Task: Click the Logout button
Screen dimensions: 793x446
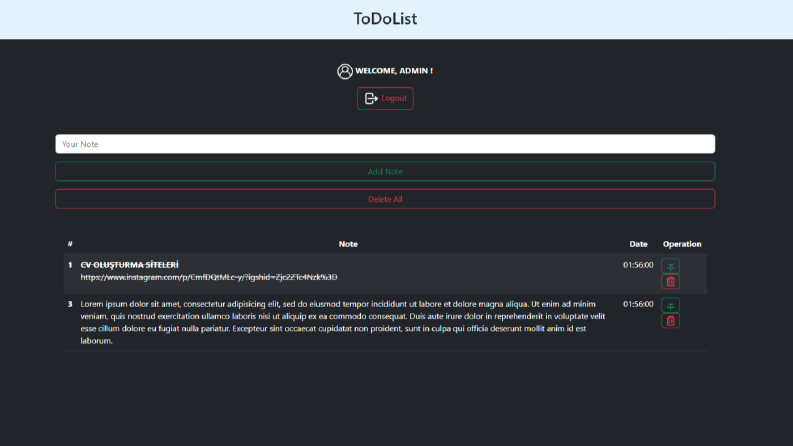Action: pos(385,98)
